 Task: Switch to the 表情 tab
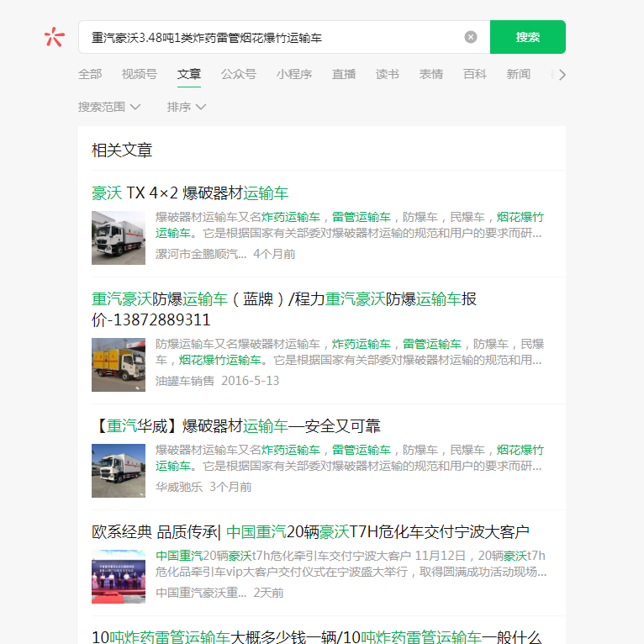point(430,74)
